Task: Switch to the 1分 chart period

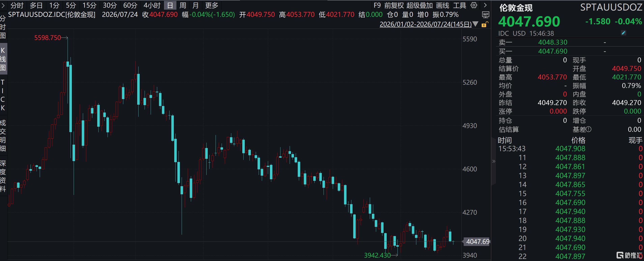Action: coord(54,5)
